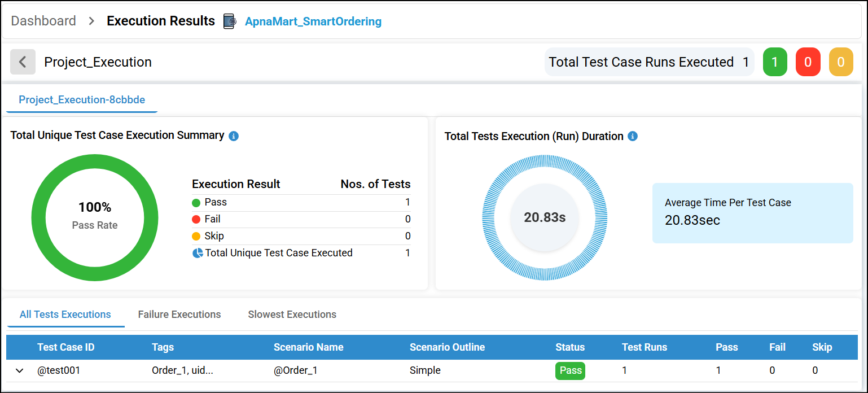The image size is (868, 393).
Task: Click the yellow skipped count badge
Action: (x=841, y=62)
